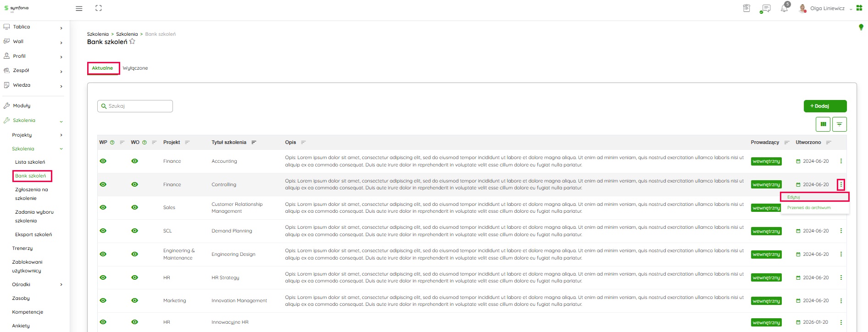Screen dimensions: 868x332
Task: Toggle WP eye for Demand Planning row
Action: [103, 231]
